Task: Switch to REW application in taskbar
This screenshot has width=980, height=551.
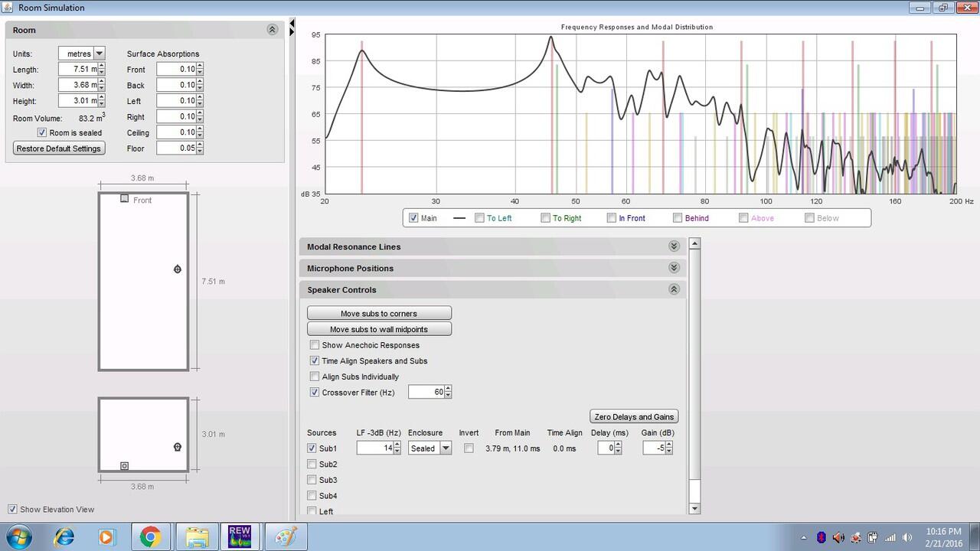Action: tap(240, 537)
